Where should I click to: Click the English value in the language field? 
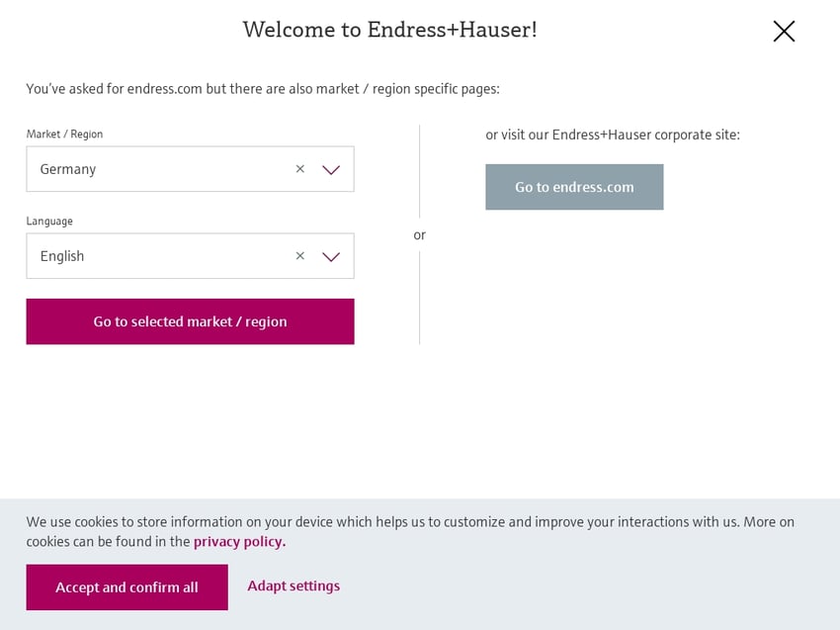[62, 256]
